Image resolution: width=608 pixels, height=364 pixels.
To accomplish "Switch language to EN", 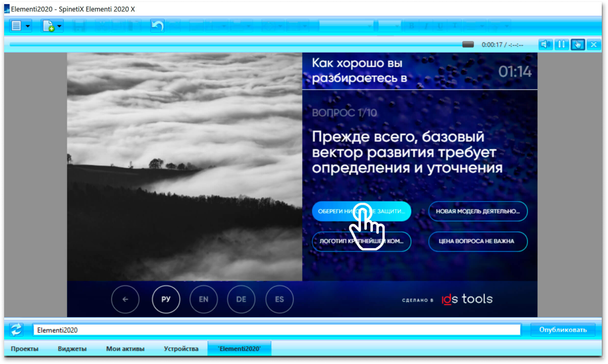I will [203, 299].
